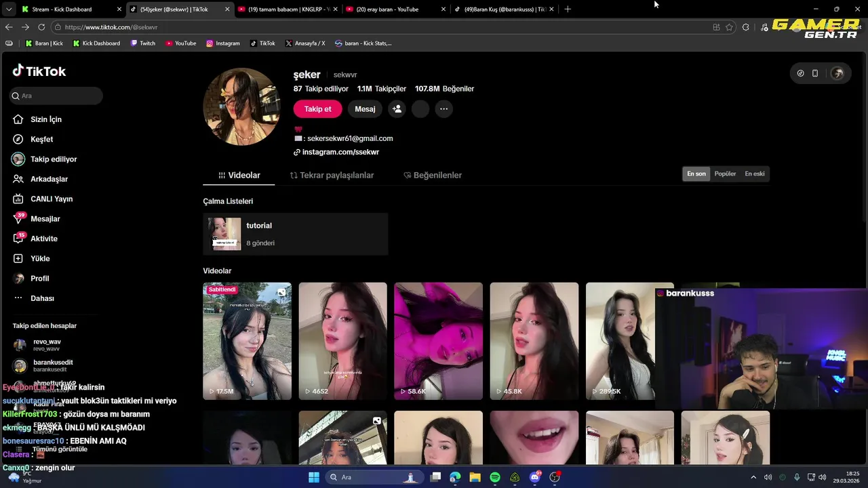The image size is (868, 488).
Task: Send a message with Mesaj button
Action: pyautogui.click(x=365, y=108)
